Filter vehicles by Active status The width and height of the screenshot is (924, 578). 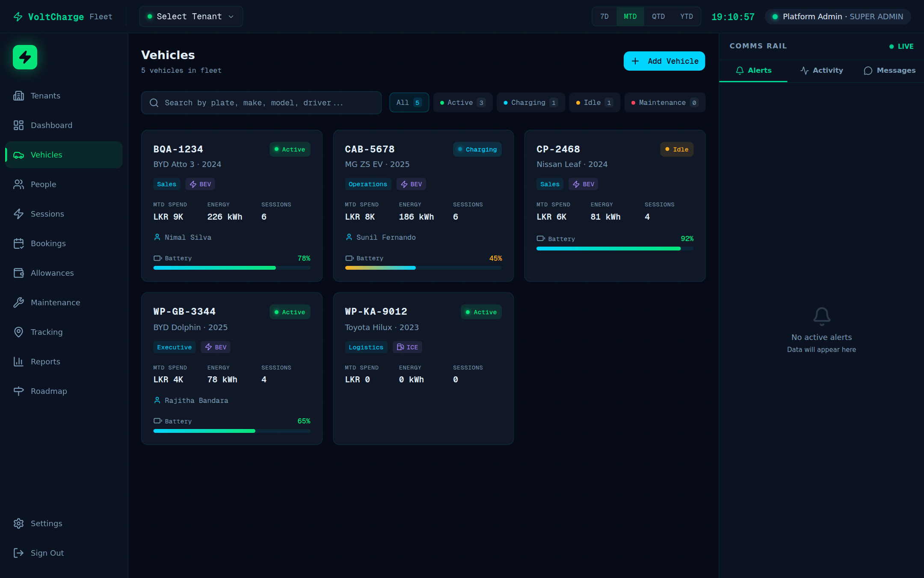point(462,102)
